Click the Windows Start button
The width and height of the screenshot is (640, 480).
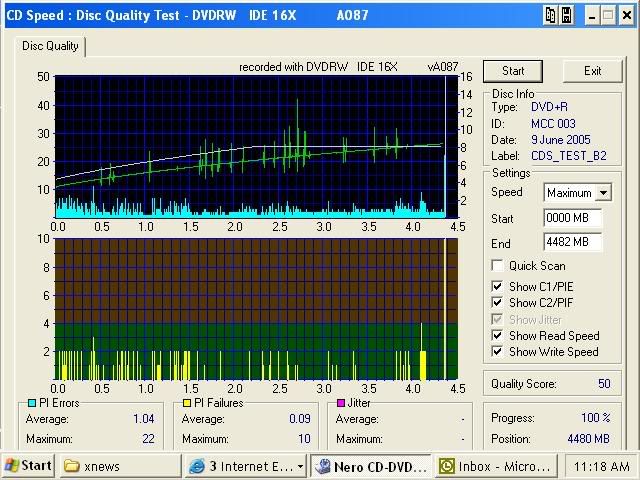click(x=28, y=466)
